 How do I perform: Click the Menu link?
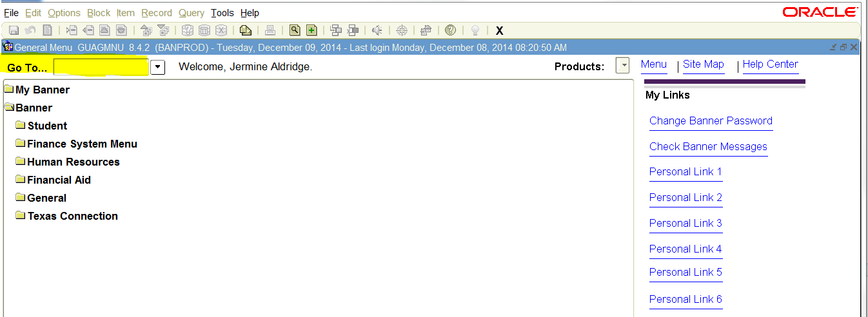point(654,64)
